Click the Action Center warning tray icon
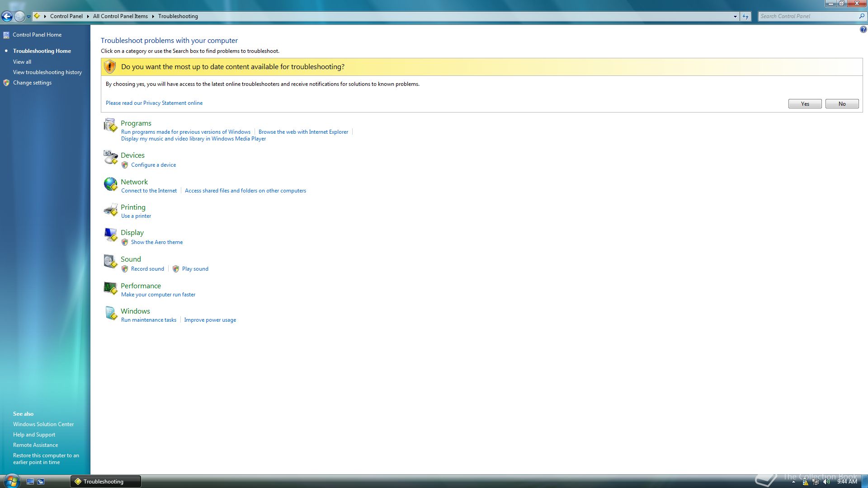 (805, 482)
